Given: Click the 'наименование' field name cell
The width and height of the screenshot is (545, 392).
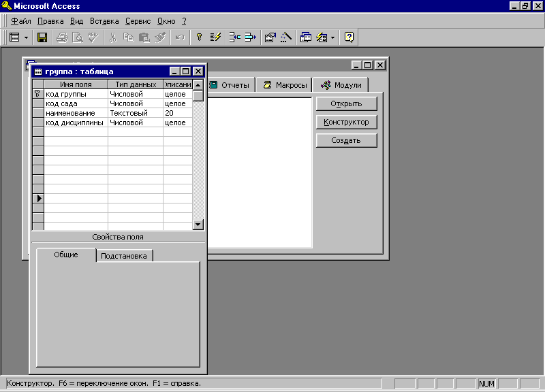Looking at the screenshot, I should pos(76,113).
